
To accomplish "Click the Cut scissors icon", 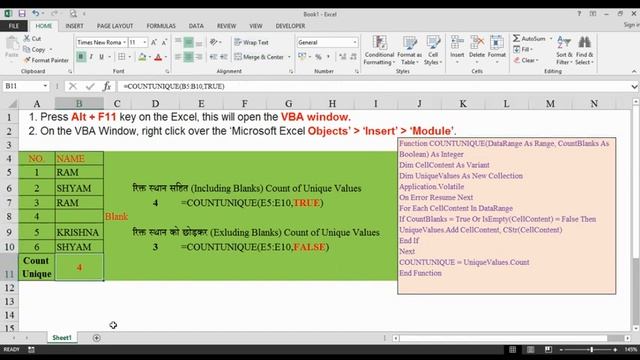I will (x=27, y=38).
